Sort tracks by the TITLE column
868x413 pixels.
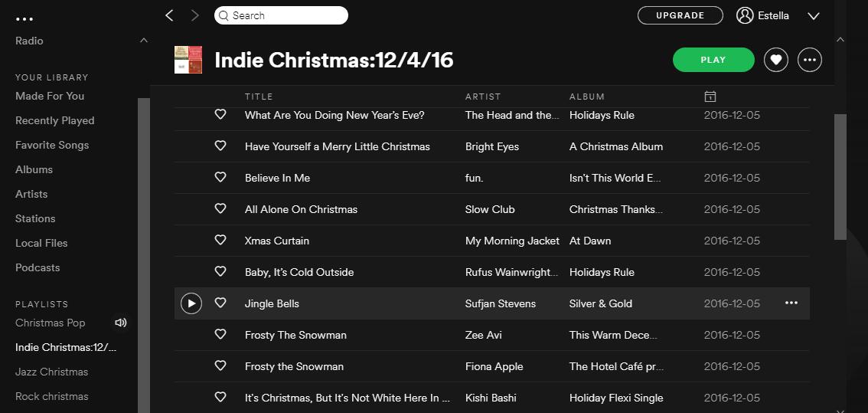(259, 97)
